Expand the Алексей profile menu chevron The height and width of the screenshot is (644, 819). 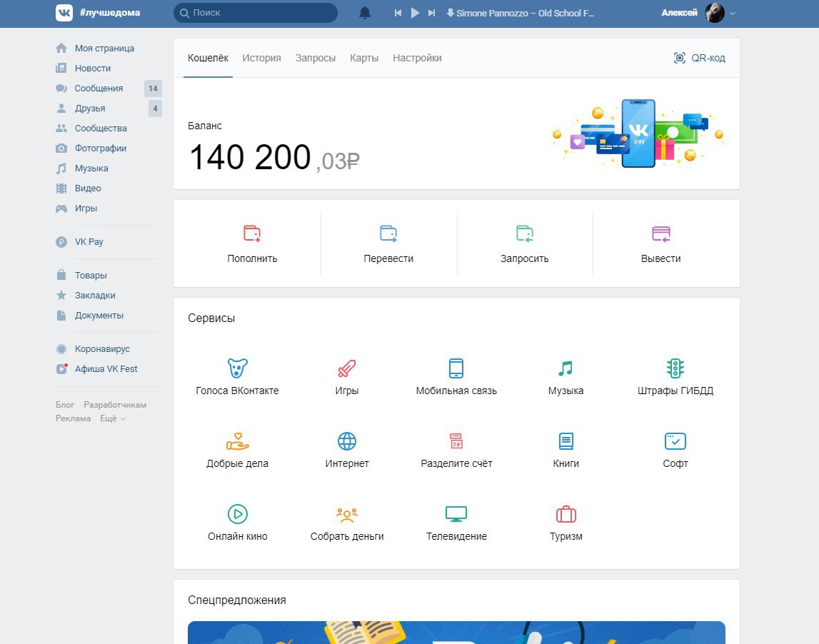click(733, 14)
